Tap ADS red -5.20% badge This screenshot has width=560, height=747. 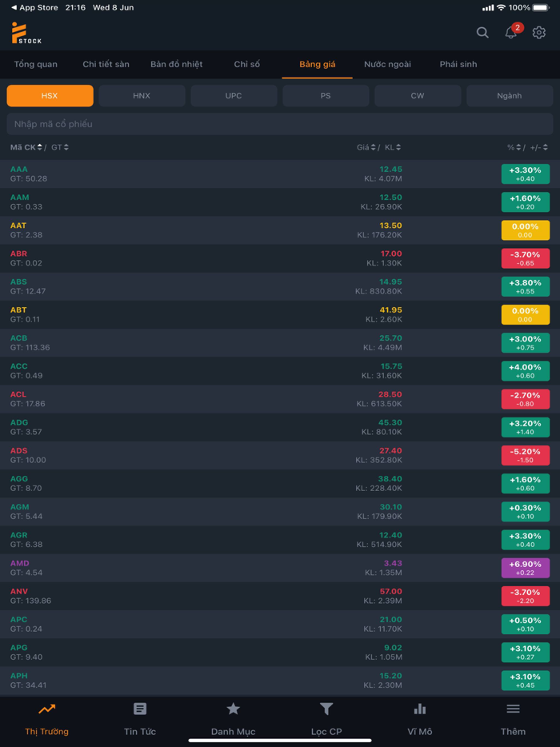coord(526,455)
